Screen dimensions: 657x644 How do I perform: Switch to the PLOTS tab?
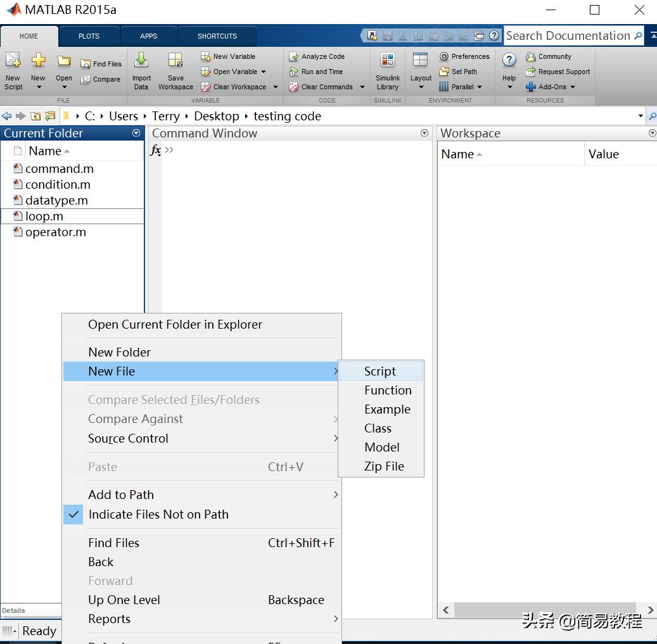[x=89, y=36]
